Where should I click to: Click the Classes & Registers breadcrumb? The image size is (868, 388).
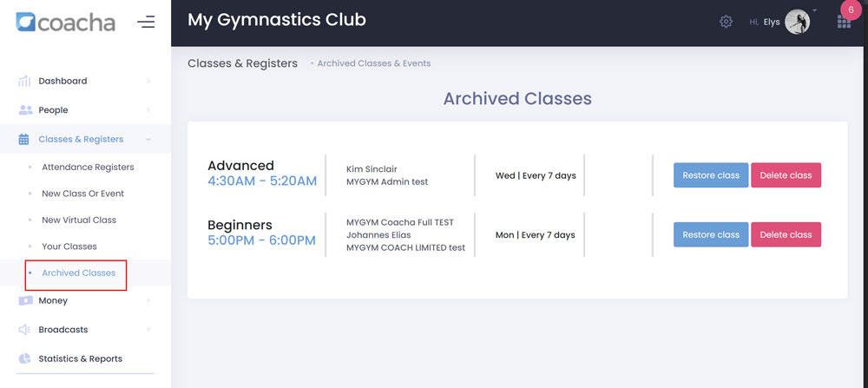click(242, 63)
